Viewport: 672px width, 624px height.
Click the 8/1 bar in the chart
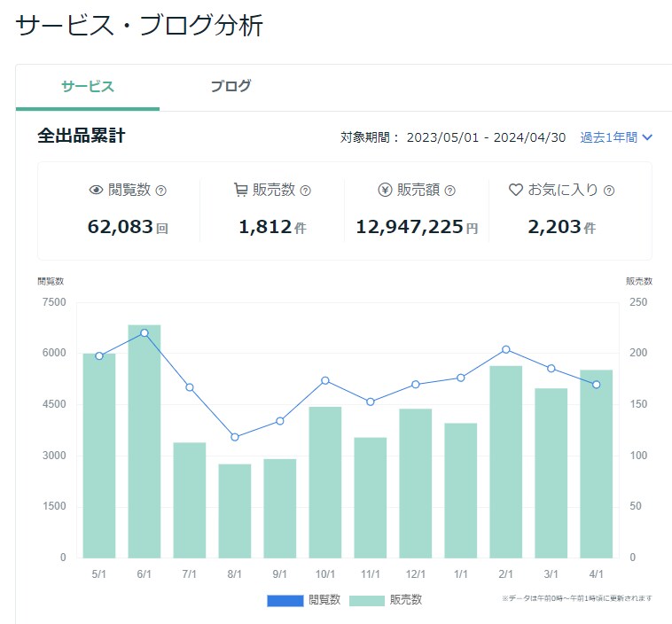[x=235, y=511]
